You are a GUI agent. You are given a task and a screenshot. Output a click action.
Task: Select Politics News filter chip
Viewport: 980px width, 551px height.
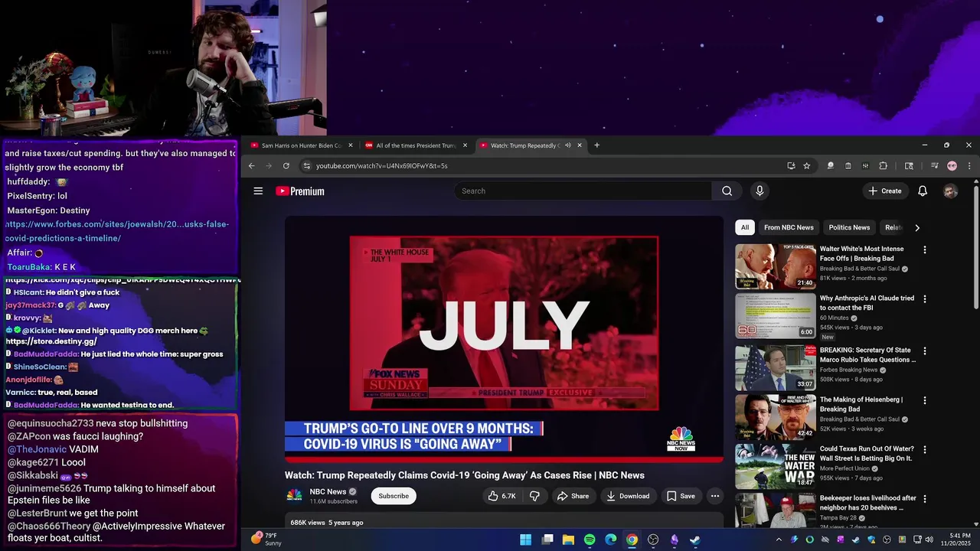[849, 227]
